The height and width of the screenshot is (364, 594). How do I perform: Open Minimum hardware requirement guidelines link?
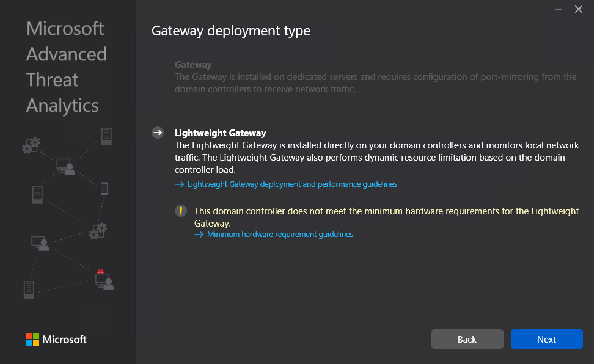coord(280,234)
